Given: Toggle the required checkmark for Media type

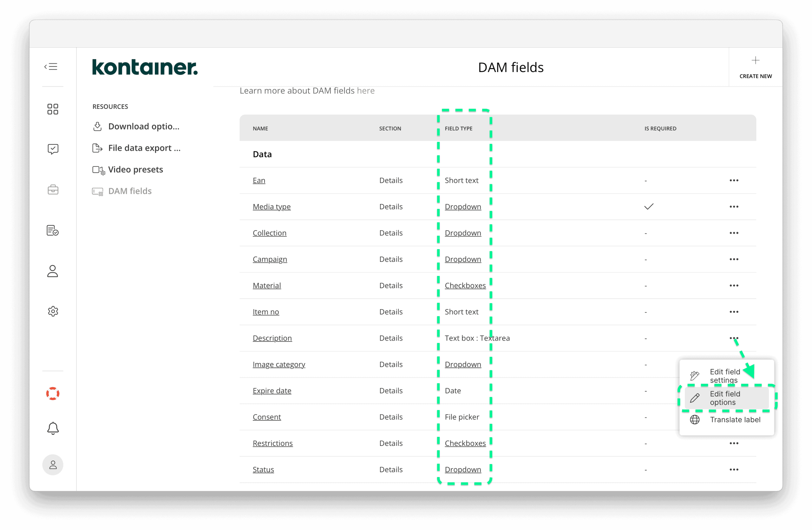Looking at the screenshot, I should coord(649,207).
